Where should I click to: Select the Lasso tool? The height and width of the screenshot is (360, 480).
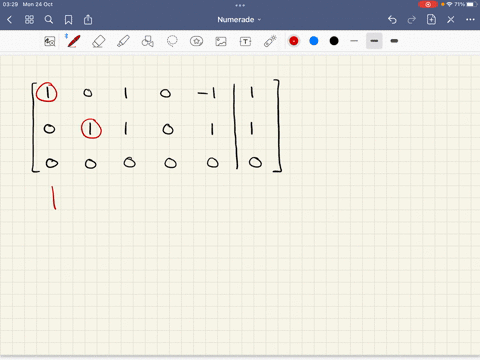172,41
